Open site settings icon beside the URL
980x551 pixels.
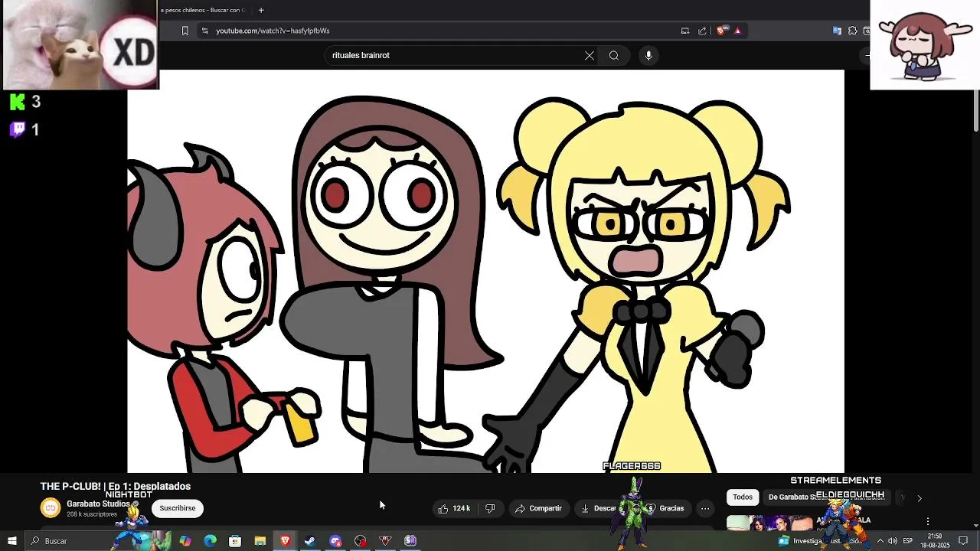point(205,31)
